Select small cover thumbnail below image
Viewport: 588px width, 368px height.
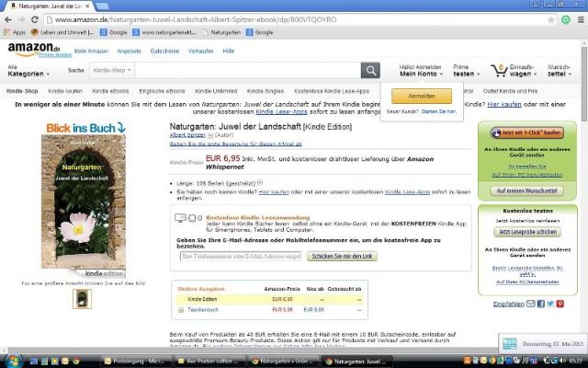point(82,299)
